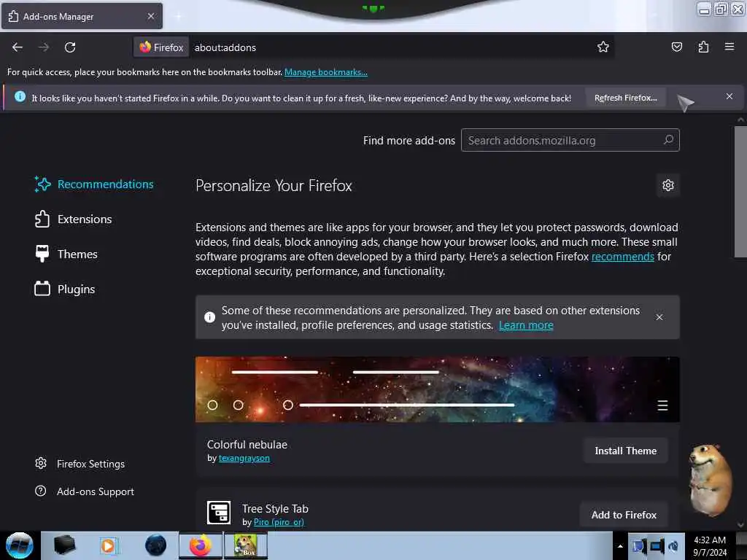Open the Windows Start button
Viewport: 747px width, 560px height.
(x=20, y=545)
